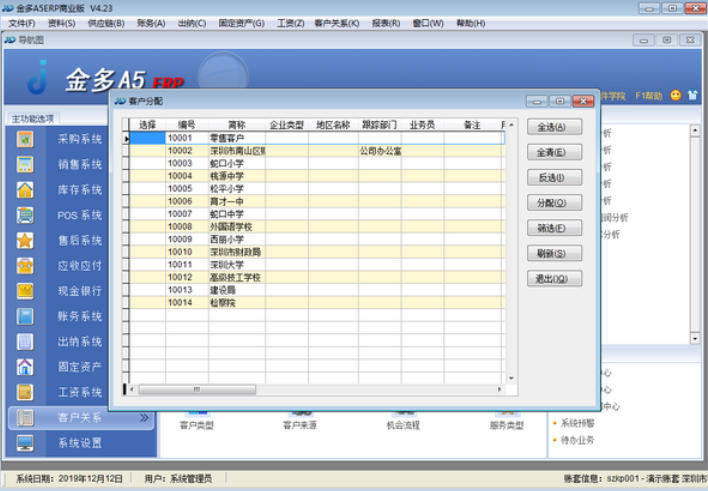The height and width of the screenshot is (491, 708).
Task: Click the 筛选(F) button
Action: coord(554,228)
